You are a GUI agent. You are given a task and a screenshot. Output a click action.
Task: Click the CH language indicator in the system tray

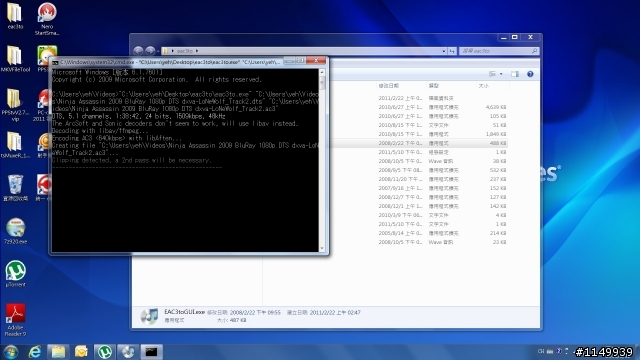(541, 351)
